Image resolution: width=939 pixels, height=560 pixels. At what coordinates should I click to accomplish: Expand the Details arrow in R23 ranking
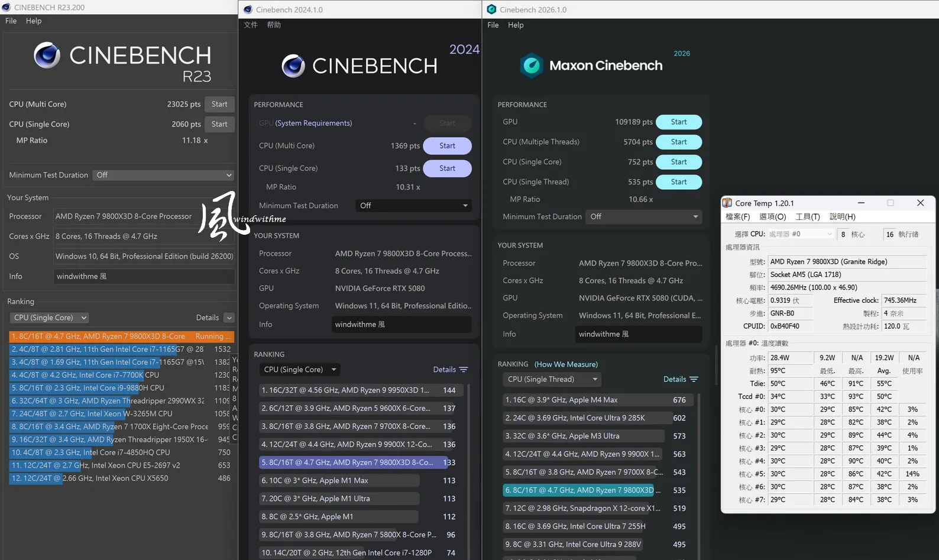click(x=229, y=318)
